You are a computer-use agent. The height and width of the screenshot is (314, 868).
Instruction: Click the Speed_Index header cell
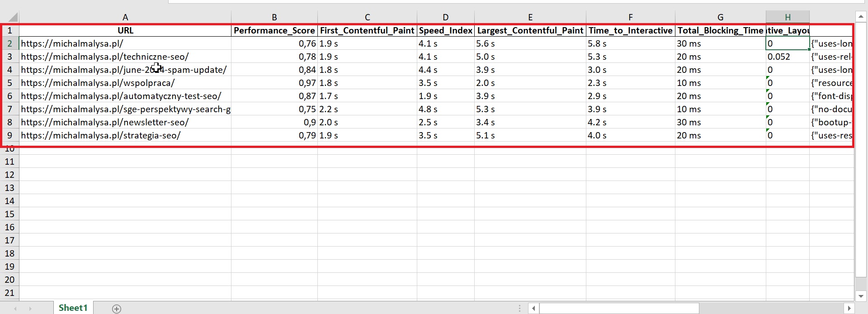click(x=445, y=30)
